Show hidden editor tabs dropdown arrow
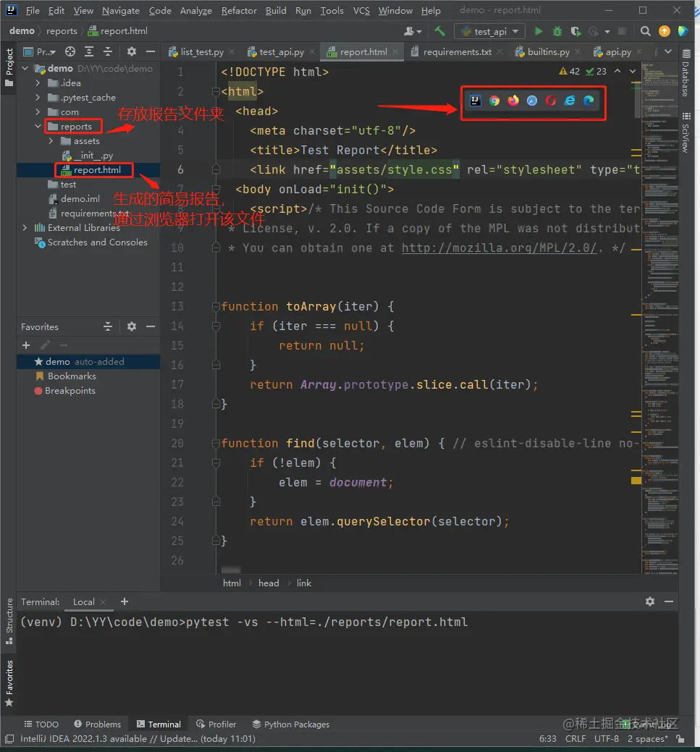 click(668, 51)
